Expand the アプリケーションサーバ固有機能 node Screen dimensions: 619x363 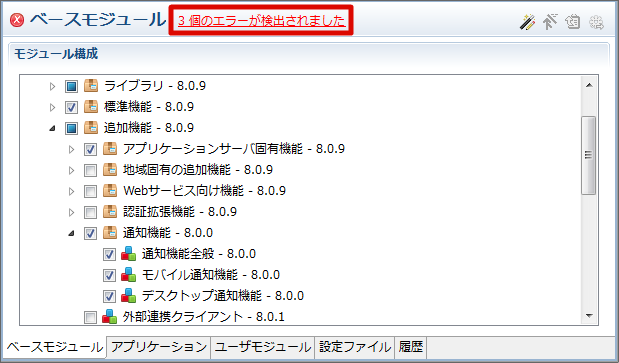(x=71, y=149)
